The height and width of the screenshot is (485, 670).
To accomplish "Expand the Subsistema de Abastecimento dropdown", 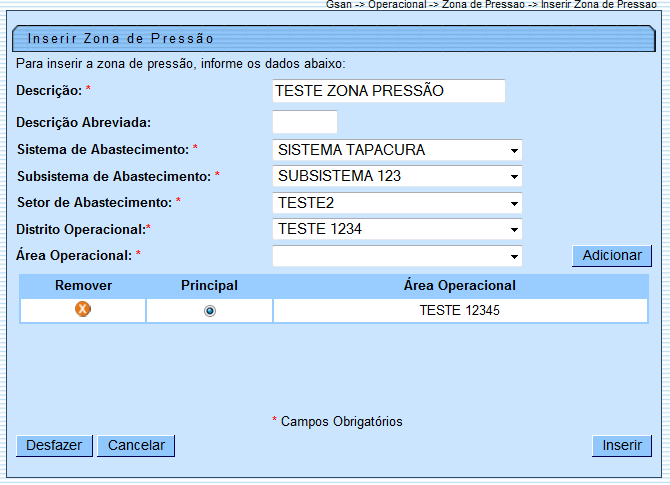I will click(397, 176).
